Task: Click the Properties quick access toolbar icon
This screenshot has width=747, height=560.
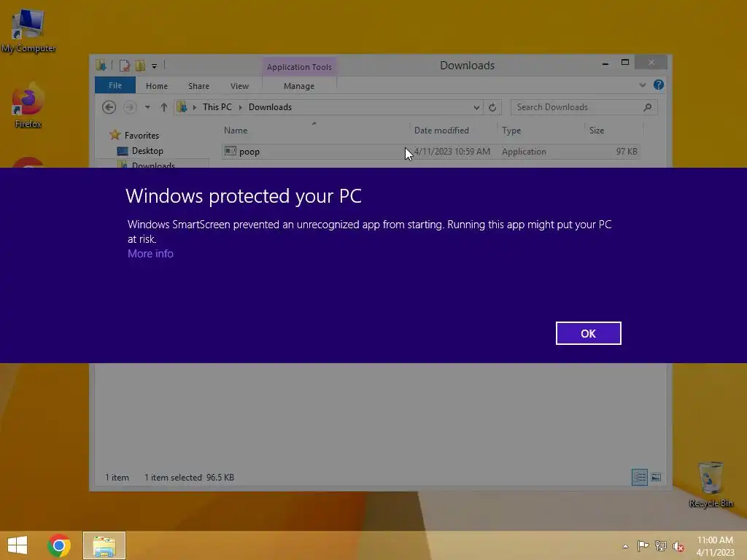Action: tap(124, 66)
